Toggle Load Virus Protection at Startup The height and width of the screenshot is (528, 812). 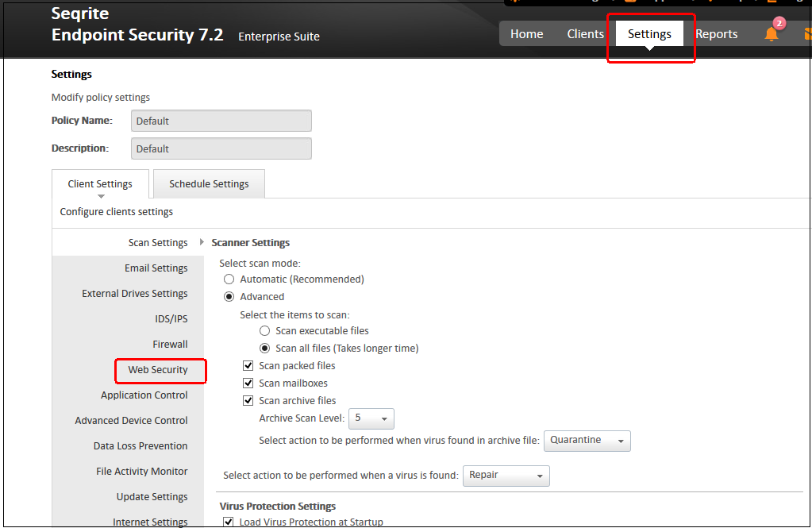(229, 522)
